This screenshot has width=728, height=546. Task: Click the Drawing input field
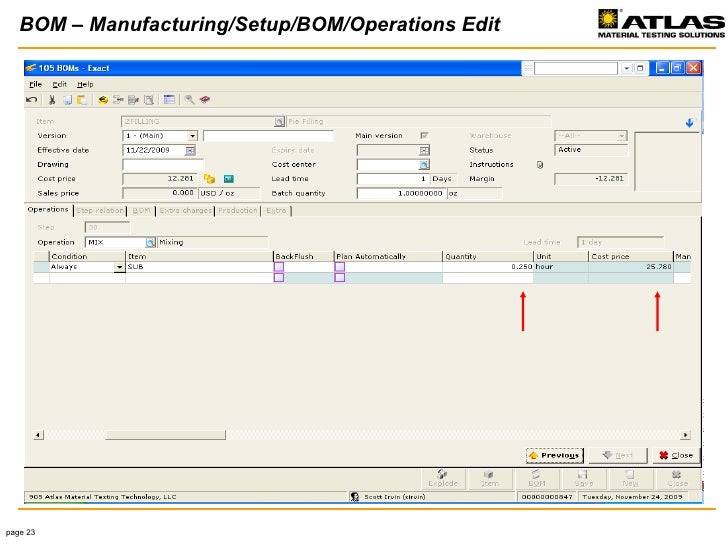(x=162, y=165)
